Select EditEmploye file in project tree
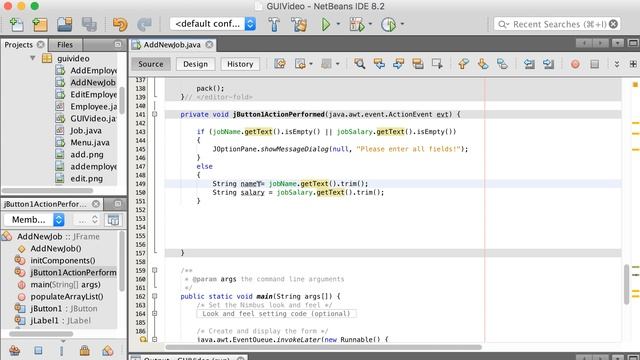 pyautogui.click(x=93, y=94)
